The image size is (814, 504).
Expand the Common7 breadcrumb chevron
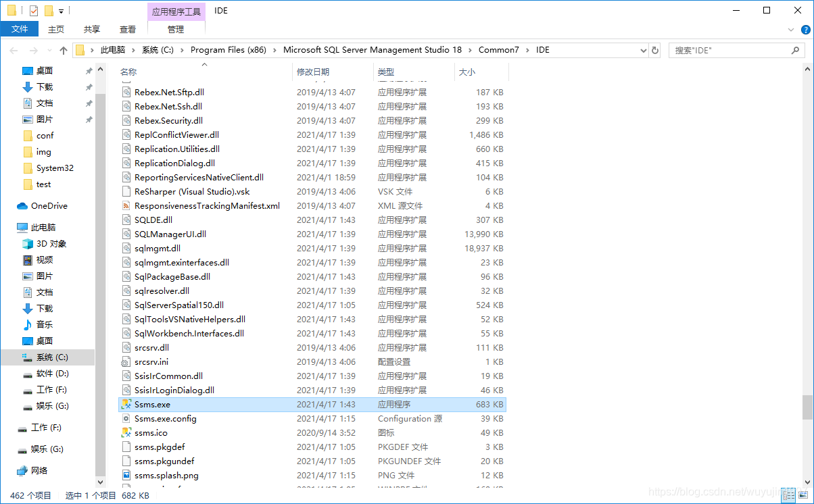tap(527, 50)
